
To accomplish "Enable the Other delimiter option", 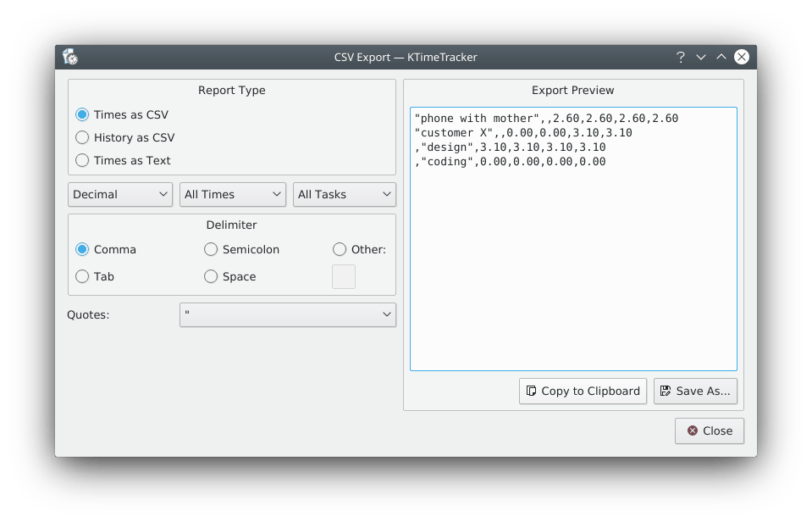I will click(340, 249).
